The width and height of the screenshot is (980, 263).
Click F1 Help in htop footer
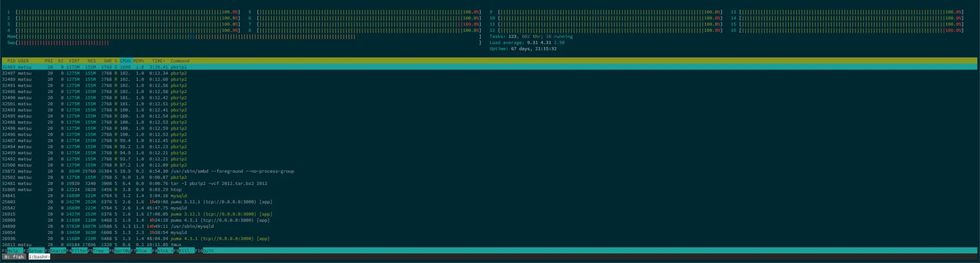click(12, 251)
